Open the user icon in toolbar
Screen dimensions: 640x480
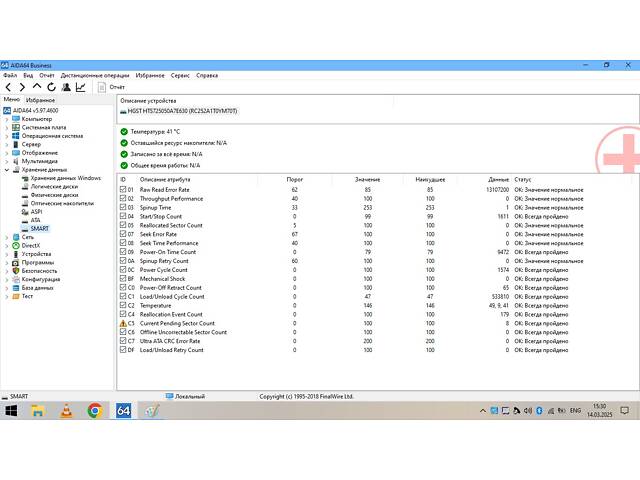(66, 87)
